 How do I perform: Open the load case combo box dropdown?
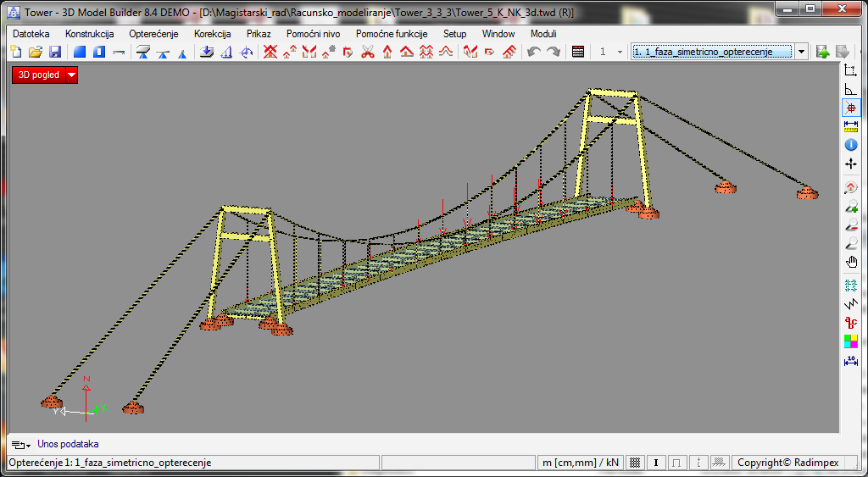[802, 52]
